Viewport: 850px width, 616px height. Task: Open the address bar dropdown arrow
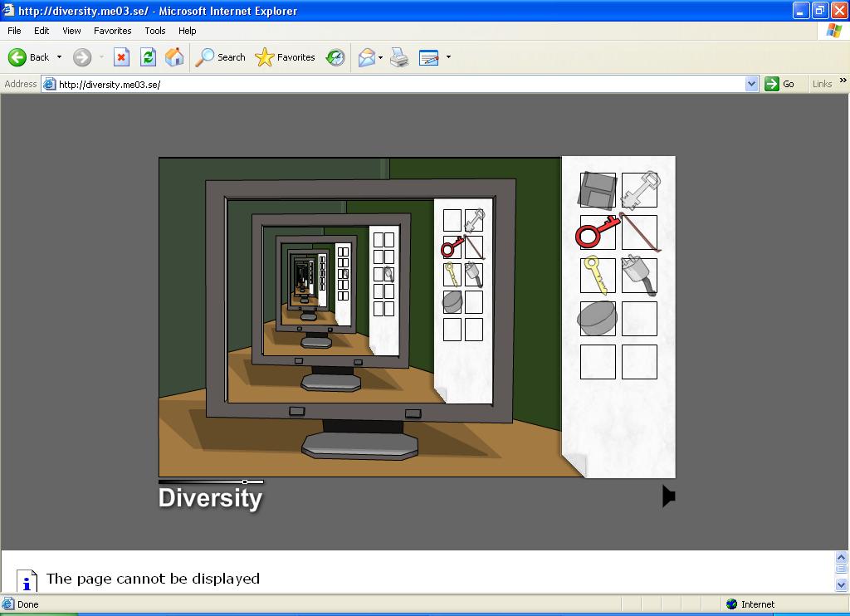751,84
